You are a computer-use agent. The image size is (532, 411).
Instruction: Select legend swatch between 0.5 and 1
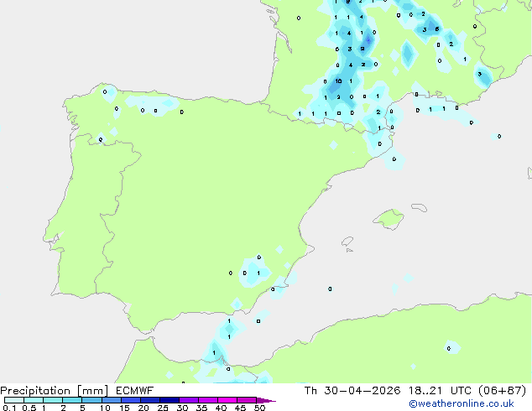click(x=34, y=400)
